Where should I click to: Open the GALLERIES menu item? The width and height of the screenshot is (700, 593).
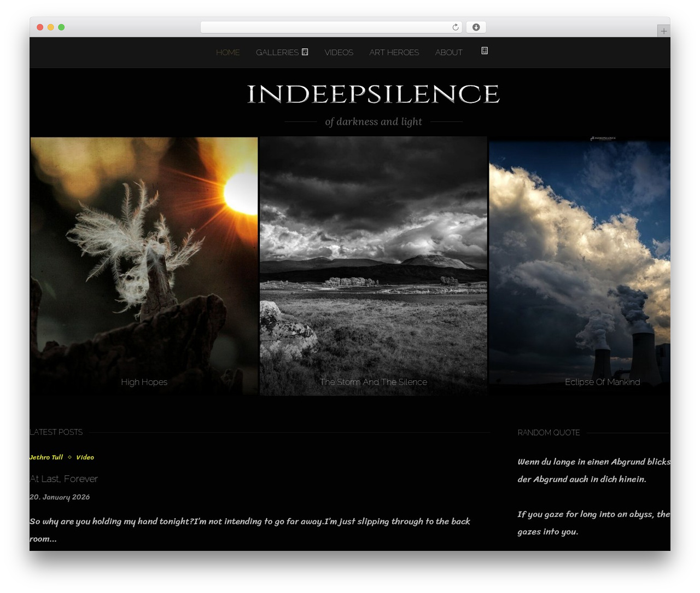(x=277, y=53)
